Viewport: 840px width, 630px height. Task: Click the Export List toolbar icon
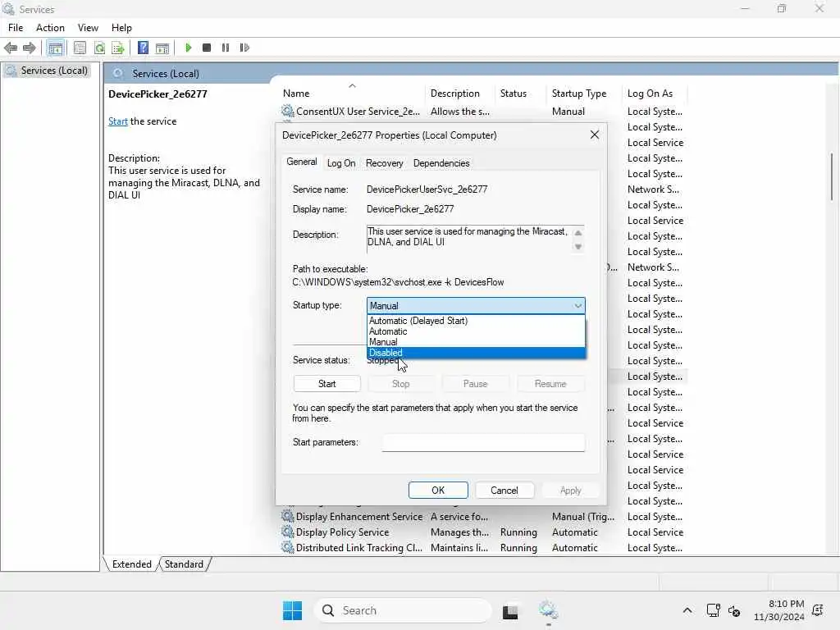pyautogui.click(x=118, y=48)
